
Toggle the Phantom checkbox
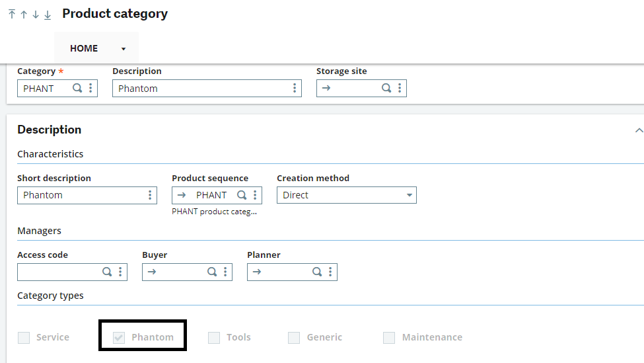point(119,337)
